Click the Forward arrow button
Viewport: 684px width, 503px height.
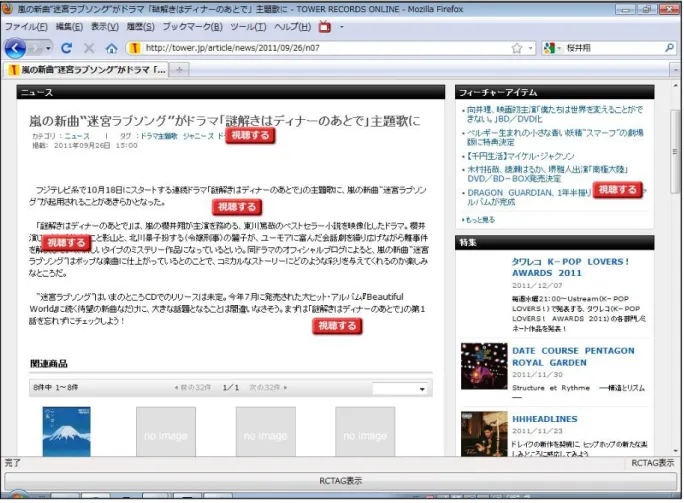[x=35, y=48]
